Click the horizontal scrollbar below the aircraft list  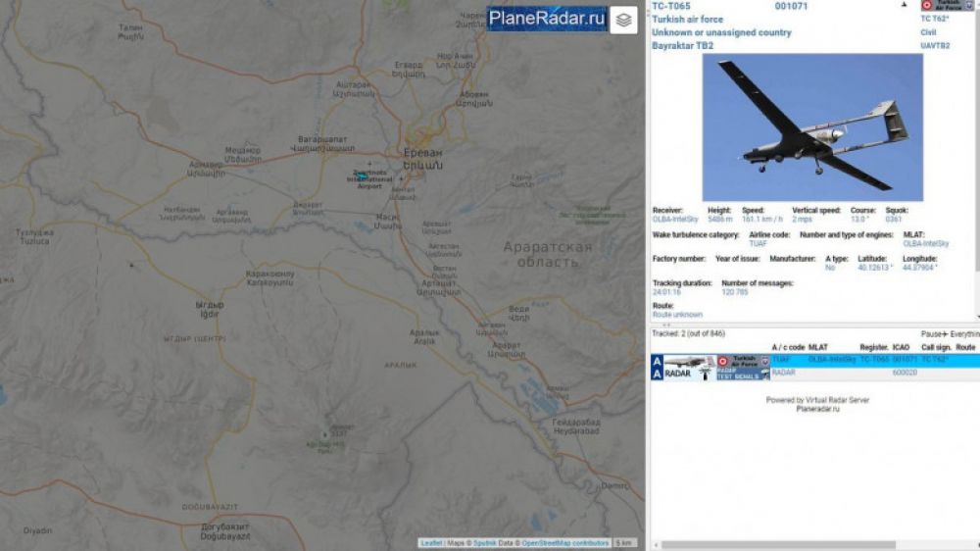coord(778,545)
